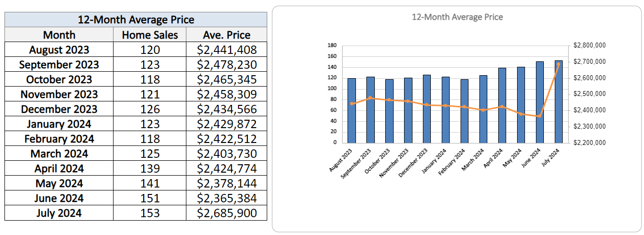The width and height of the screenshot is (644, 235).
Task: Click the August 2023 blue bar
Action: coord(351,110)
